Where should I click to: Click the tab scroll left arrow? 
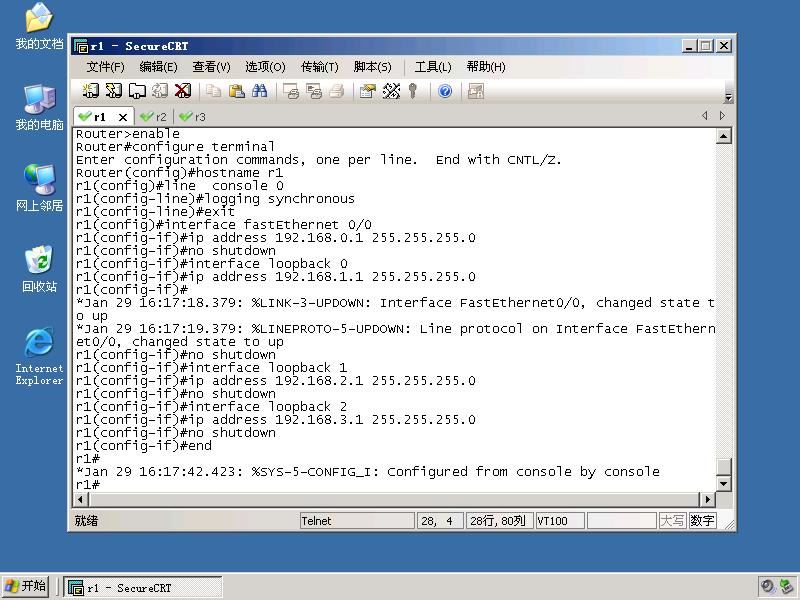point(705,116)
